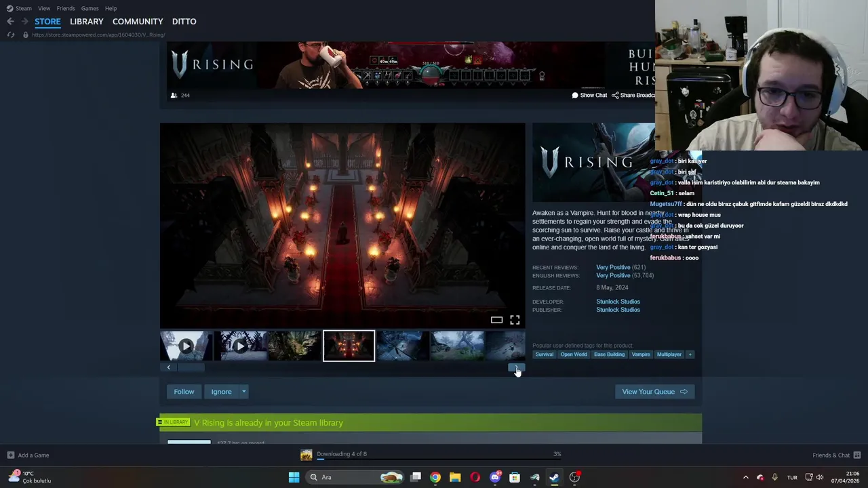Open Friends & Chat
The height and width of the screenshot is (488, 868).
[836, 455]
